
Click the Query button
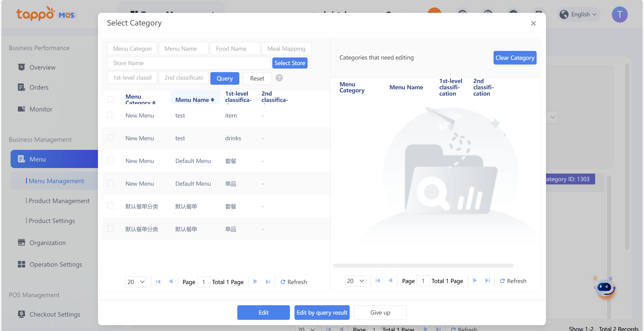(x=224, y=78)
